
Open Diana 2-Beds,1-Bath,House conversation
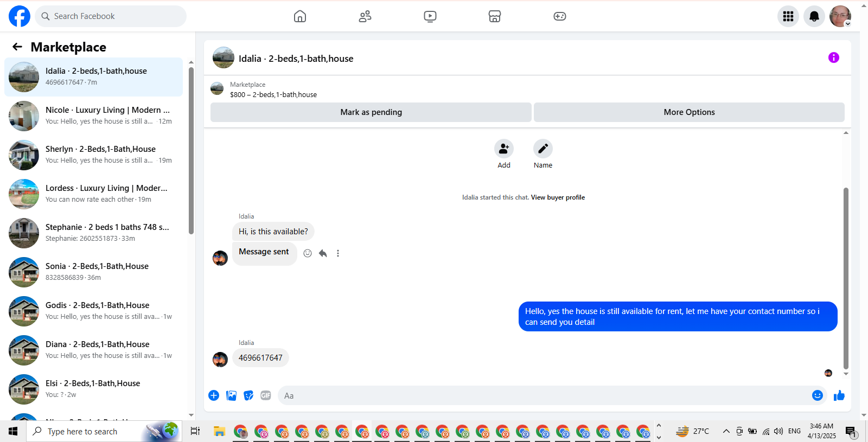(x=93, y=350)
